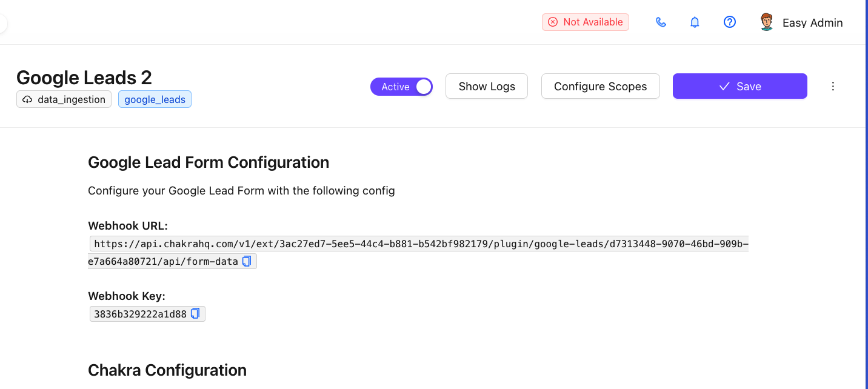This screenshot has width=868, height=389.
Task: Click the phone call icon
Action: pyautogui.click(x=661, y=22)
